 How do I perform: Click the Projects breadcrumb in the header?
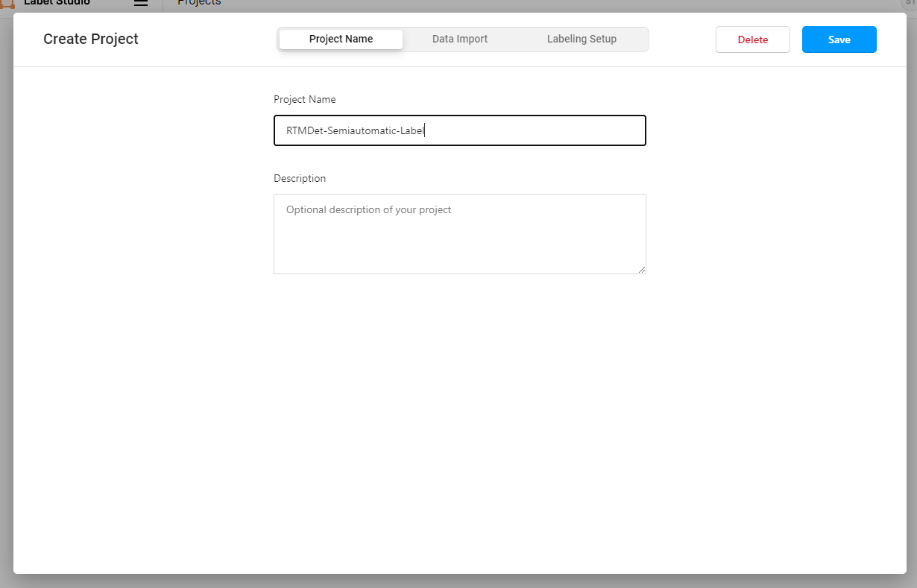tap(199, 3)
